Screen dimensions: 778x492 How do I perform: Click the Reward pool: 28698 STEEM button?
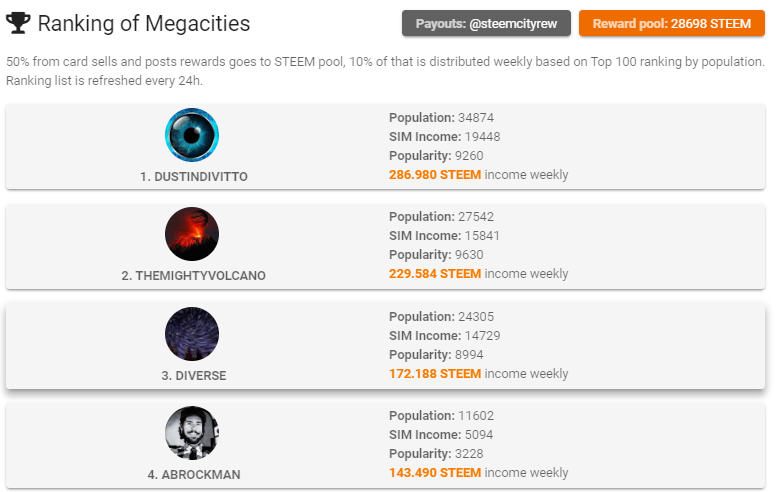[671, 23]
